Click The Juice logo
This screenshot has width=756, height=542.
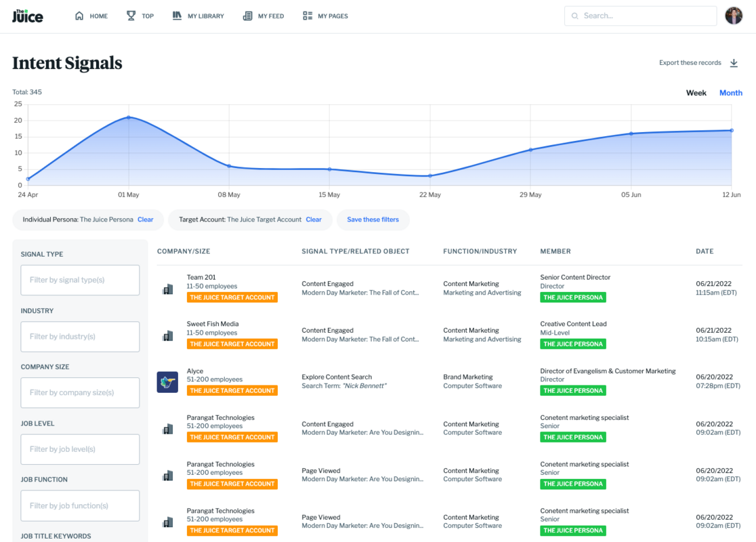click(28, 16)
